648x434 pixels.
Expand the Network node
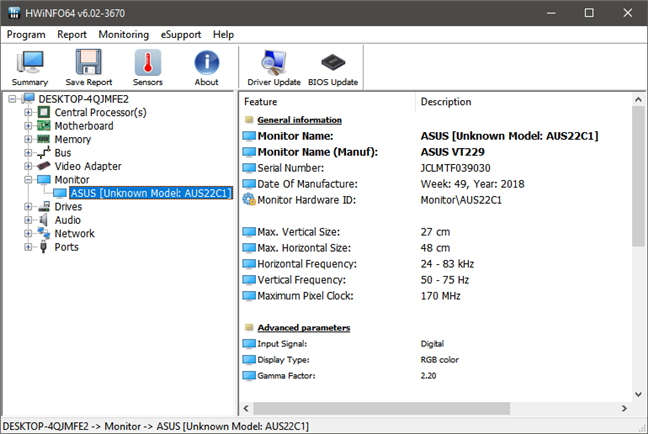(x=28, y=234)
